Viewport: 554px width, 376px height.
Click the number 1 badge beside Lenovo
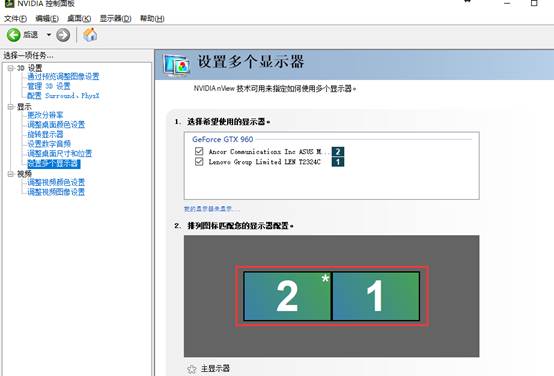tap(338, 162)
